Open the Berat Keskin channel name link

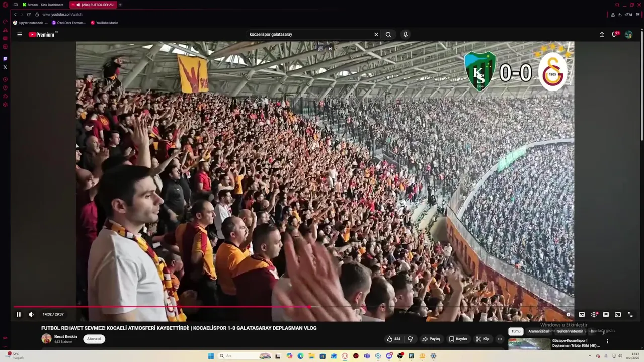(x=65, y=337)
